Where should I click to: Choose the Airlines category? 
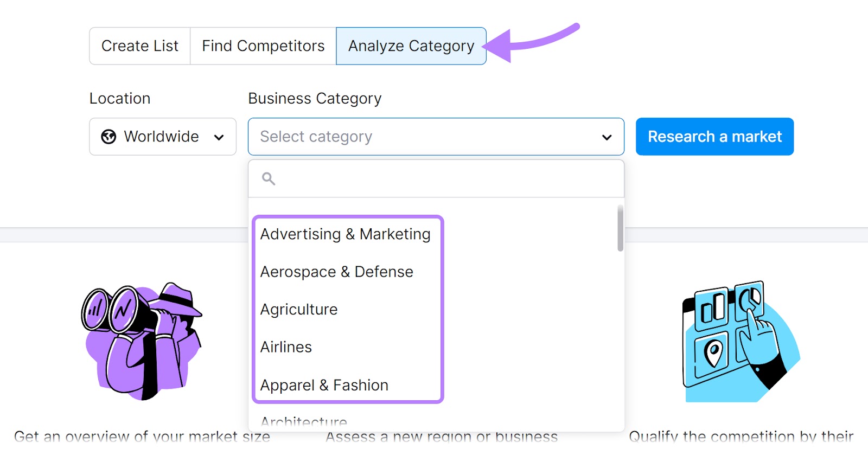click(x=286, y=347)
